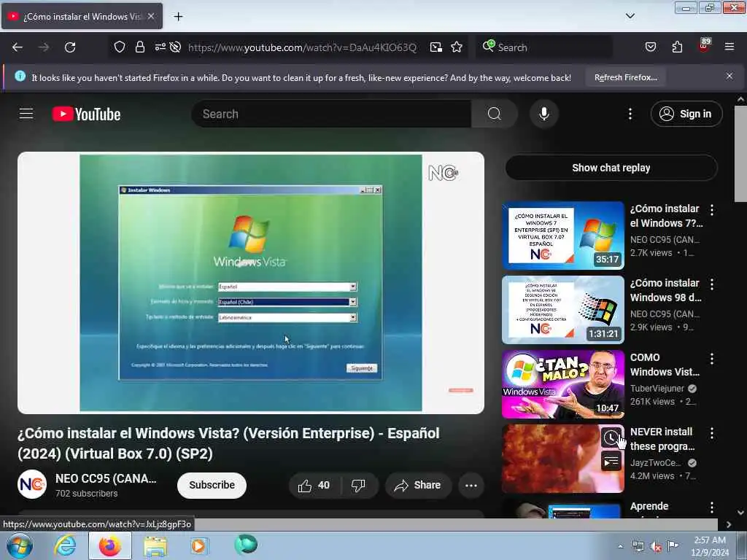Reload the page with the refresh icon
This screenshot has height=560, width=747.
pyautogui.click(x=70, y=47)
